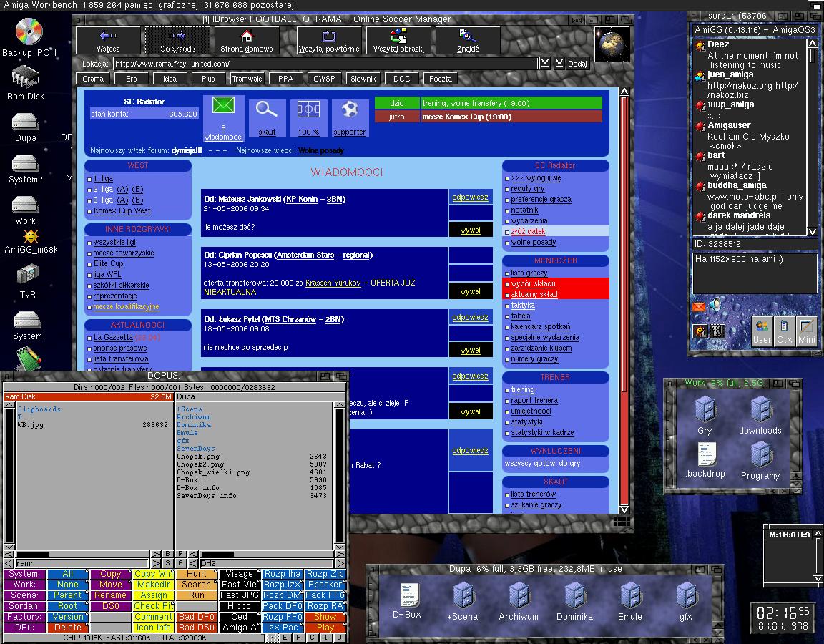Open the GWSP bookmark tab
Viewport: 824px width, 644px height.
click(324, 79)
